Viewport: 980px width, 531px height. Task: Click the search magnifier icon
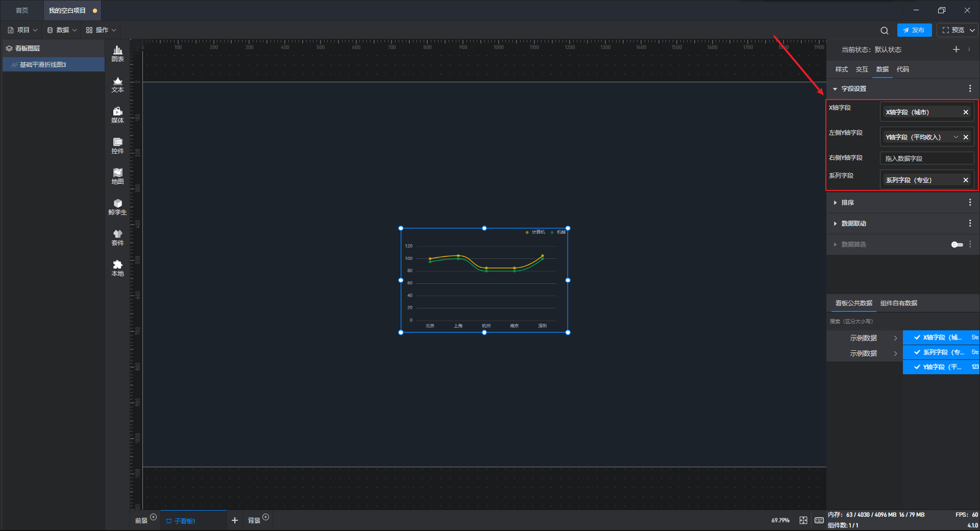(885, 30)
